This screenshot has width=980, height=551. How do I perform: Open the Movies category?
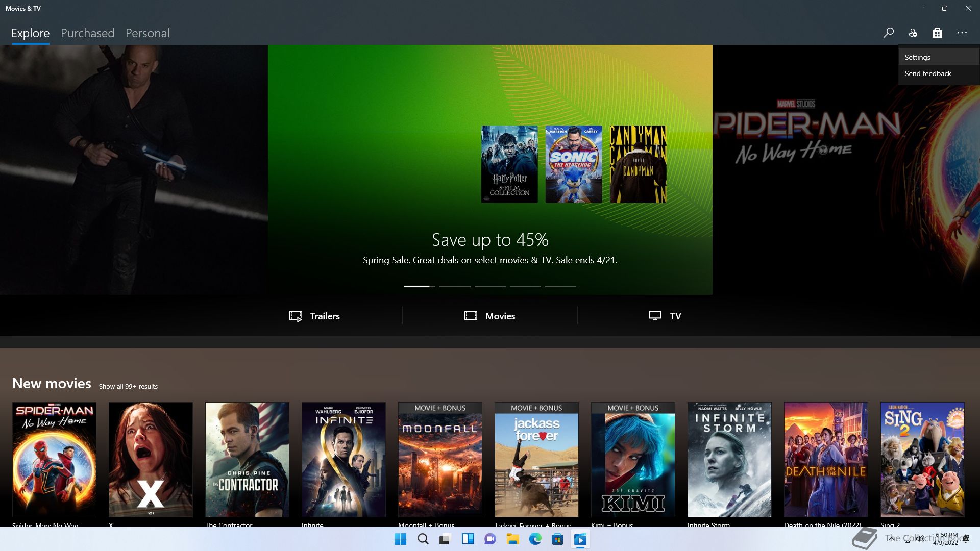point(490,316)
